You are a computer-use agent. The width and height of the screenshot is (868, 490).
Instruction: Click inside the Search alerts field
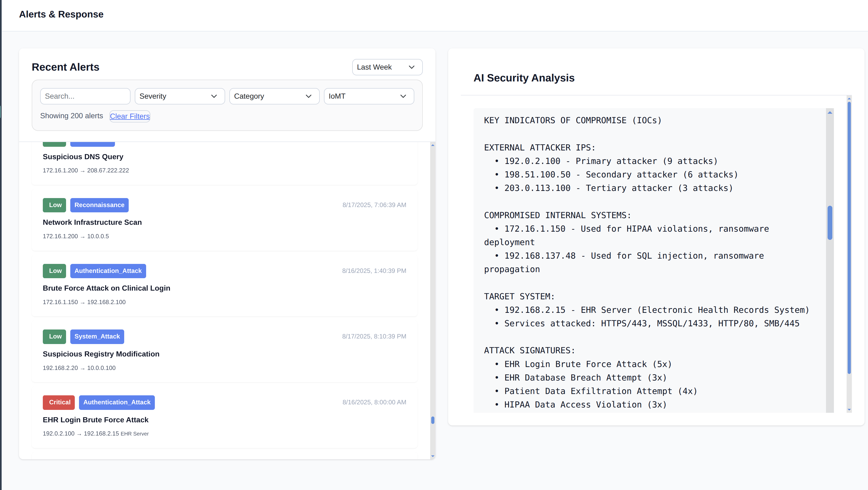click(85, 96)
